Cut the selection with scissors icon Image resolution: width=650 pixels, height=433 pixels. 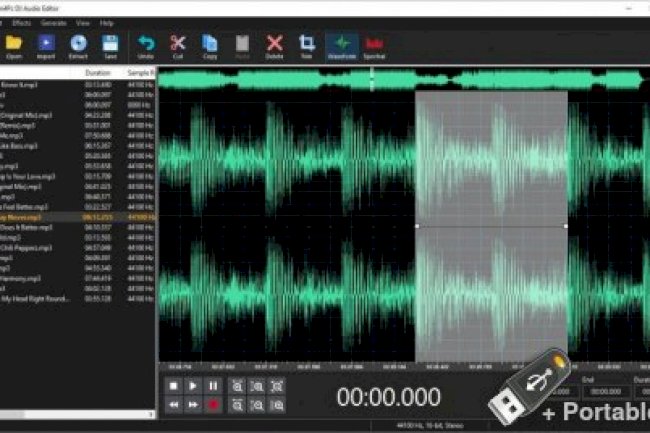[x=178, y=46]
